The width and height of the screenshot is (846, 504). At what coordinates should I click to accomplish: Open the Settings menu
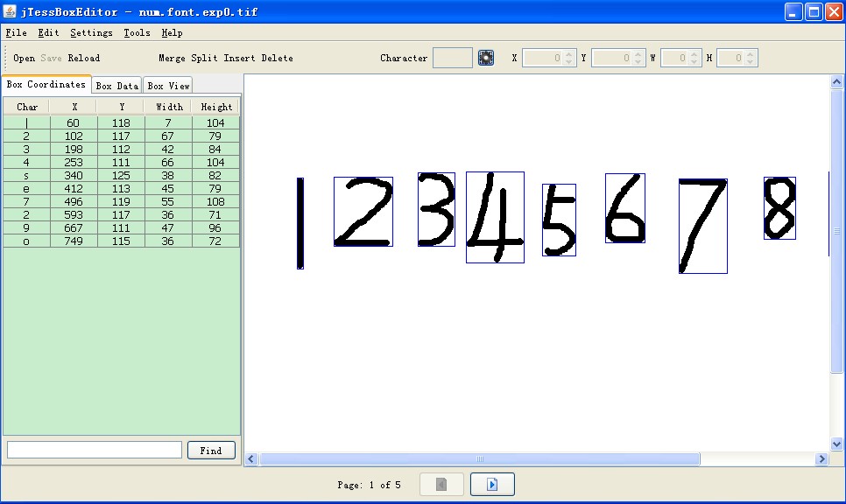pos(91,32)
